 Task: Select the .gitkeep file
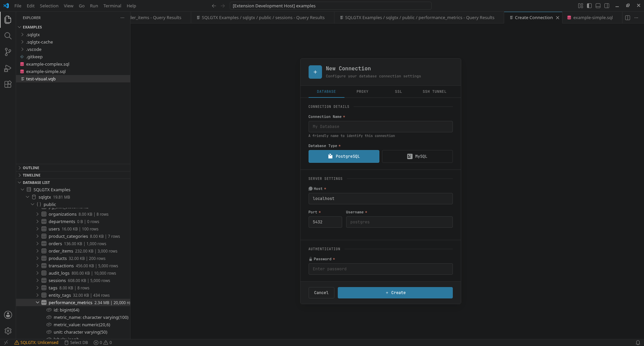click(x=73, y=57)
